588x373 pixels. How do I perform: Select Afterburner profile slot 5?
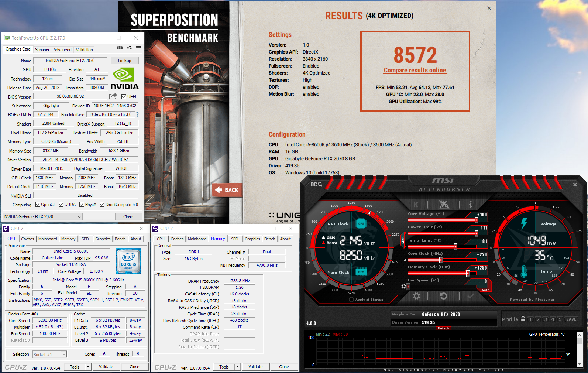pyautogui.click(x=560, y=319)
